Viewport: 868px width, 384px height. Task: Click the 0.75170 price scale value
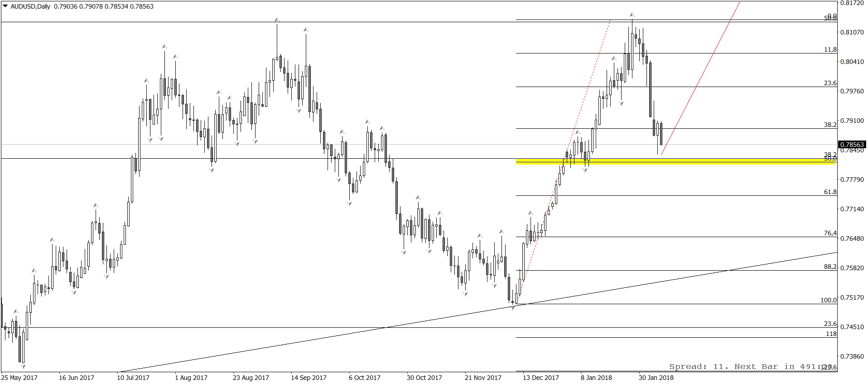click(x=852, y=297)
